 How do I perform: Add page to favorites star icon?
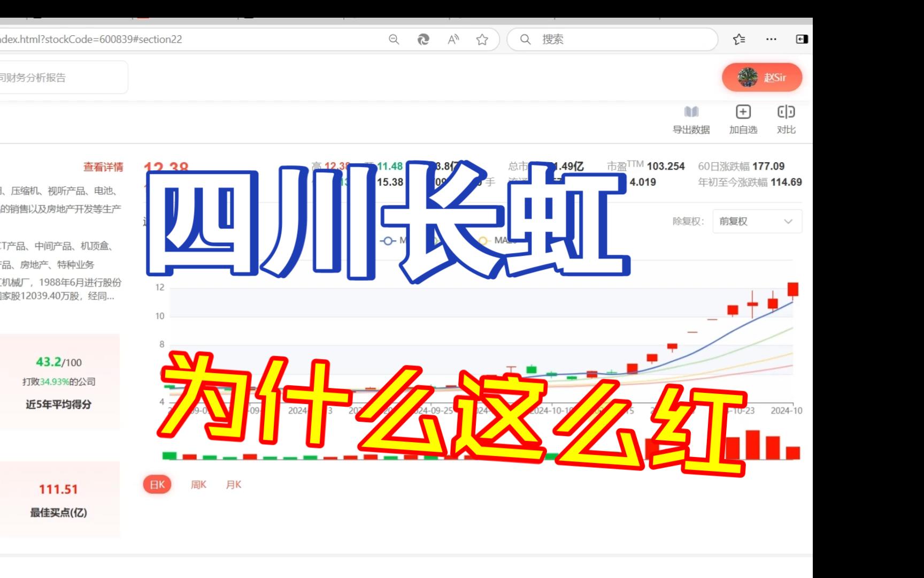[x=482, y=39]
